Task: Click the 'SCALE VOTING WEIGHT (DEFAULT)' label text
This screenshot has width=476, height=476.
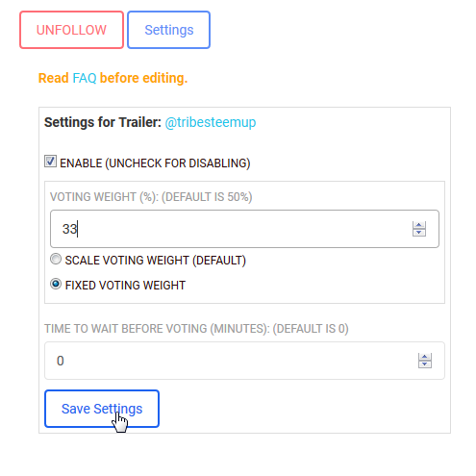Action: point(156,261)
